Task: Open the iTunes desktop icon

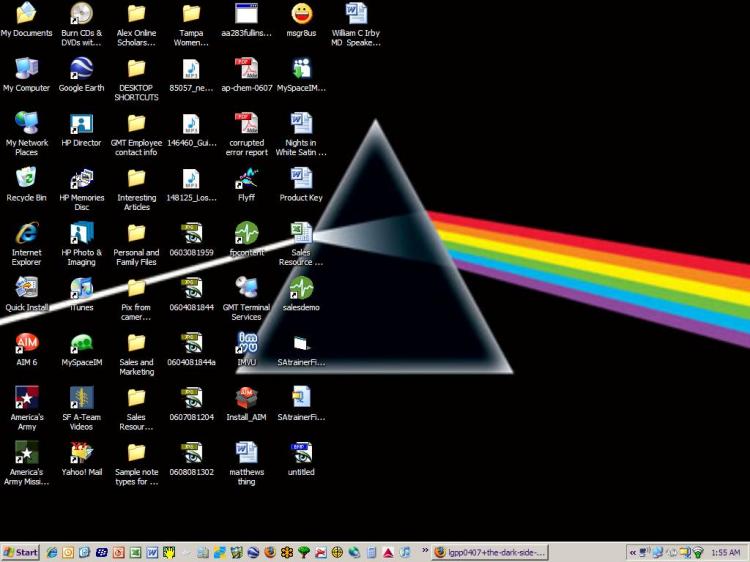Action: (81, 290)
